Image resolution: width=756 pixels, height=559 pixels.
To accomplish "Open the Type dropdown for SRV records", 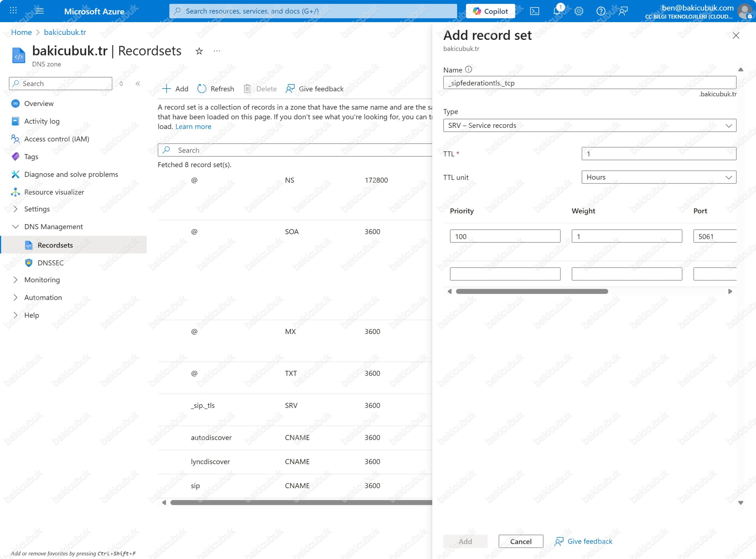I will pyautogui.click(x=589, y=126).
